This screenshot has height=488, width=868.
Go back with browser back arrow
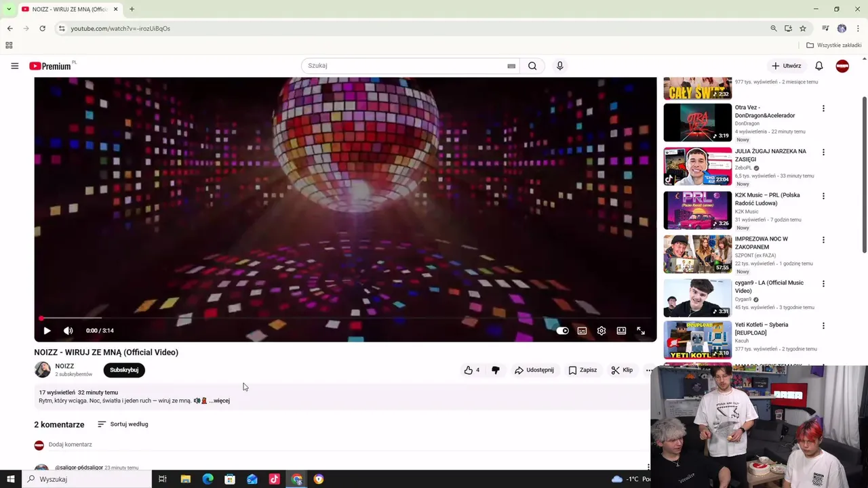[9, 28]
